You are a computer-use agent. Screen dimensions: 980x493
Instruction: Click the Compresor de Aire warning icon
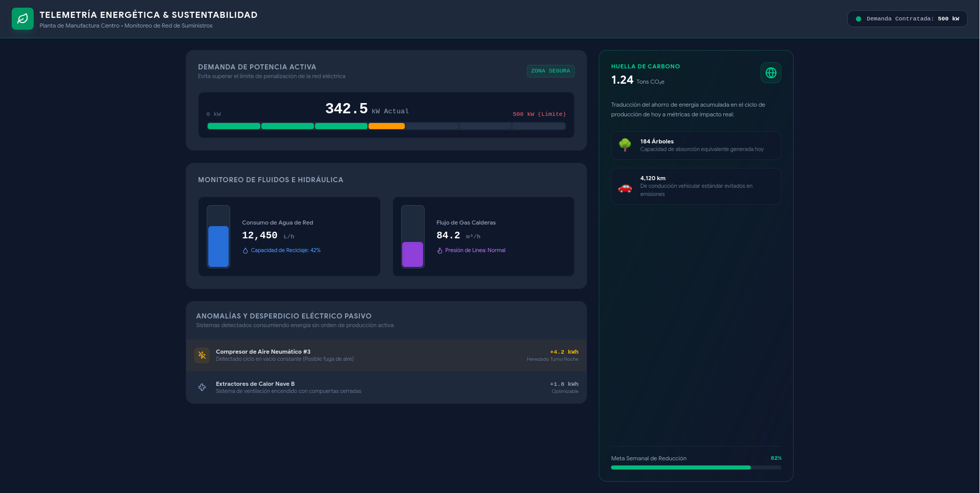pyautogui.click(x=202, y=355)
